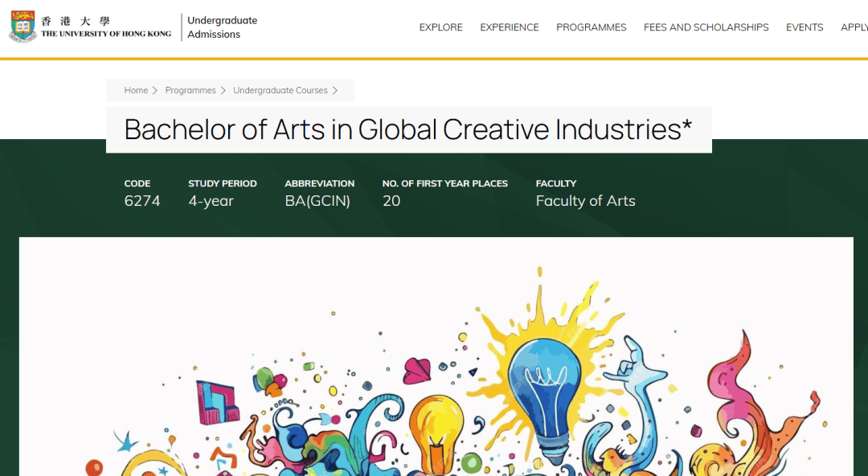The image size is (868, 476).
Task: Go to EVENTS in the navigation bar
Action: tap(805, 27)
